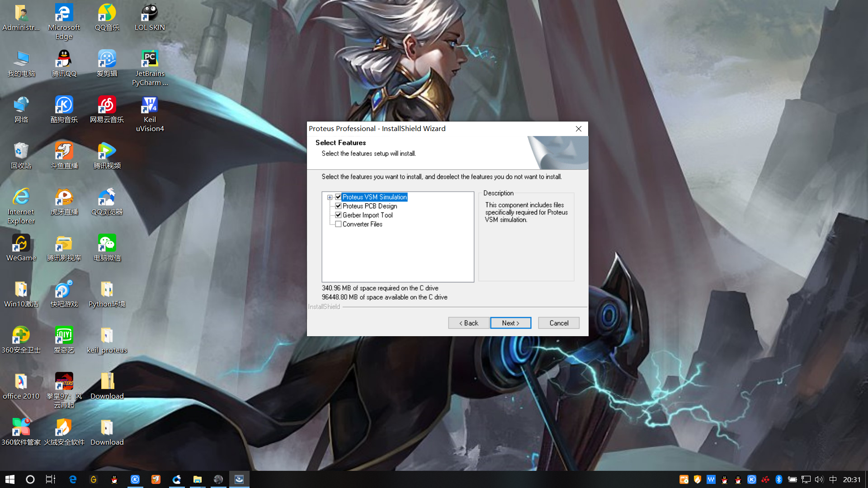Click the Back button
Image resolution: width=868 pixels, height=488 pixels.
pos(468,323)
